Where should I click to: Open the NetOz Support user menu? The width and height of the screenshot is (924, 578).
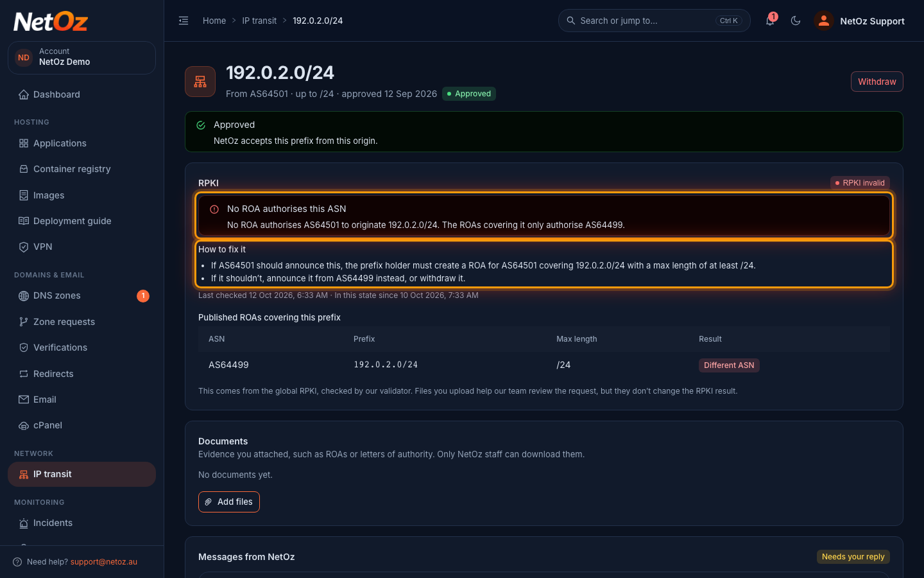(x=860, y=21)
